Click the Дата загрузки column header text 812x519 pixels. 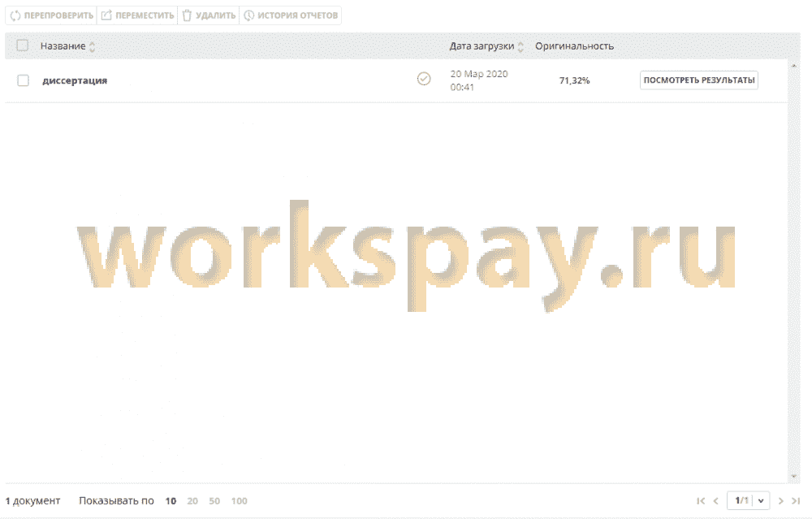(482, 46)
